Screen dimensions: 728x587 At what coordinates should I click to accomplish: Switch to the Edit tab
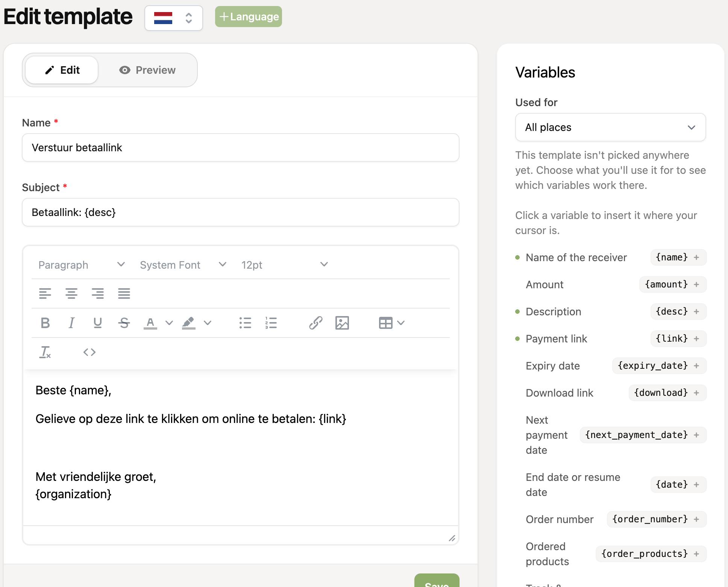point(62,70)
